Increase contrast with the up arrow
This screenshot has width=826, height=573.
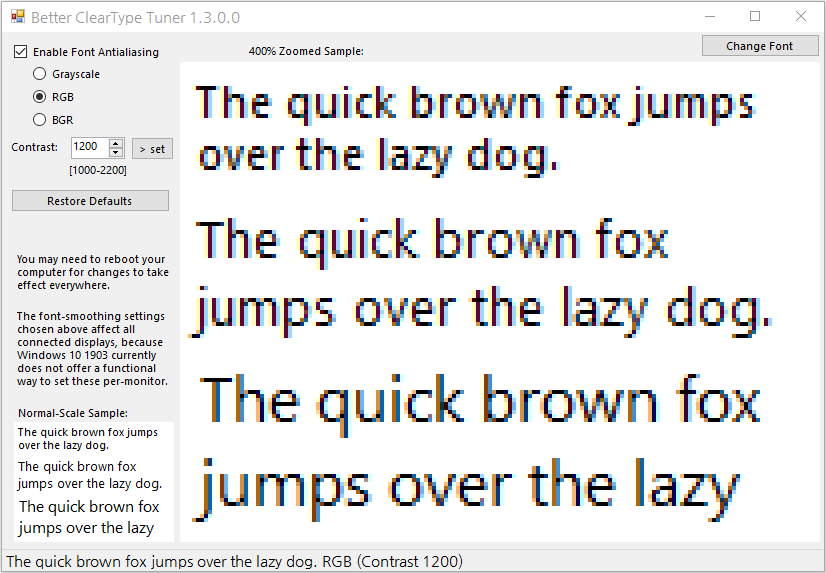click(116, 143)
